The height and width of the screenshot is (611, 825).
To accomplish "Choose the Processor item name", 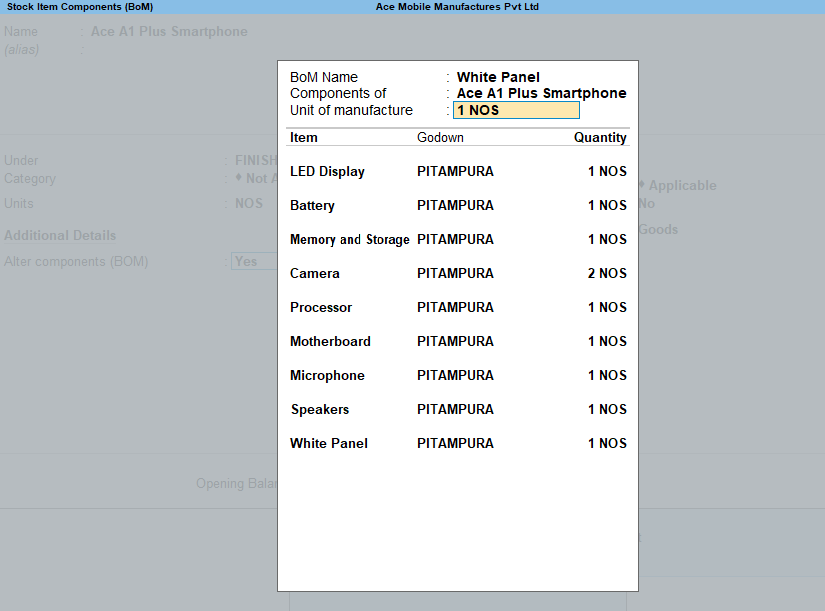I will [321, 308].
